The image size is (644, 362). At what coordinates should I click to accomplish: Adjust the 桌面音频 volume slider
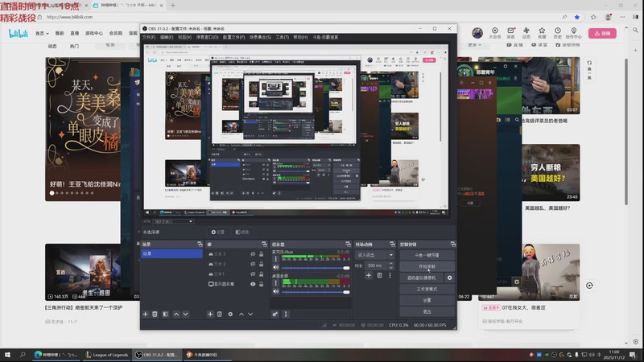pyautogui.click(x=316, y=292)
